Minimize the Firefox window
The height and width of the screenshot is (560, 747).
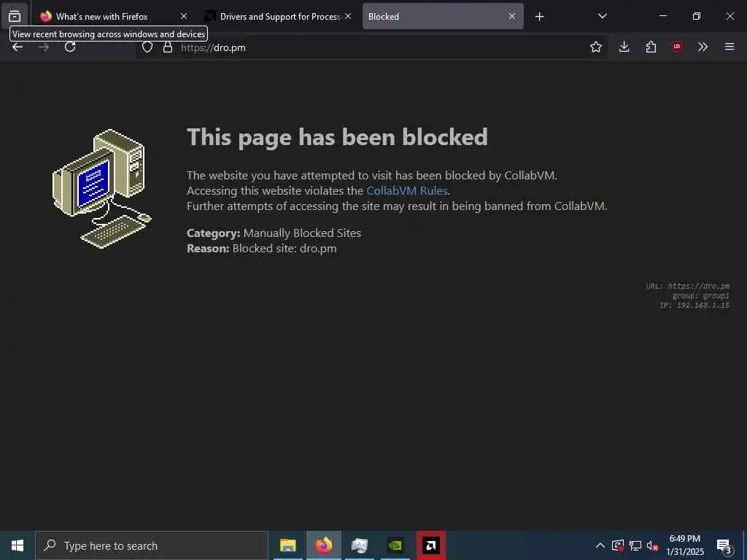[x=662, y=16]
